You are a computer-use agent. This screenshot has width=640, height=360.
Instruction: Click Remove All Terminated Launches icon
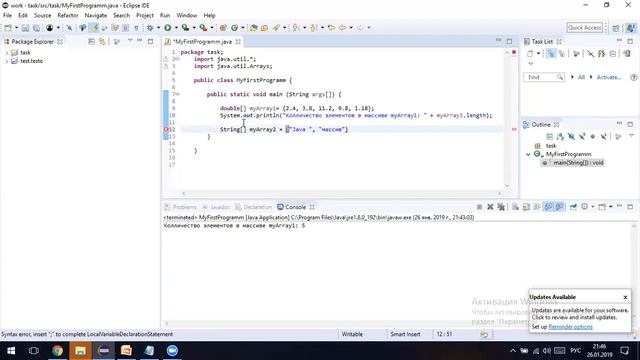pyautogui.click(x=501, y=207)
